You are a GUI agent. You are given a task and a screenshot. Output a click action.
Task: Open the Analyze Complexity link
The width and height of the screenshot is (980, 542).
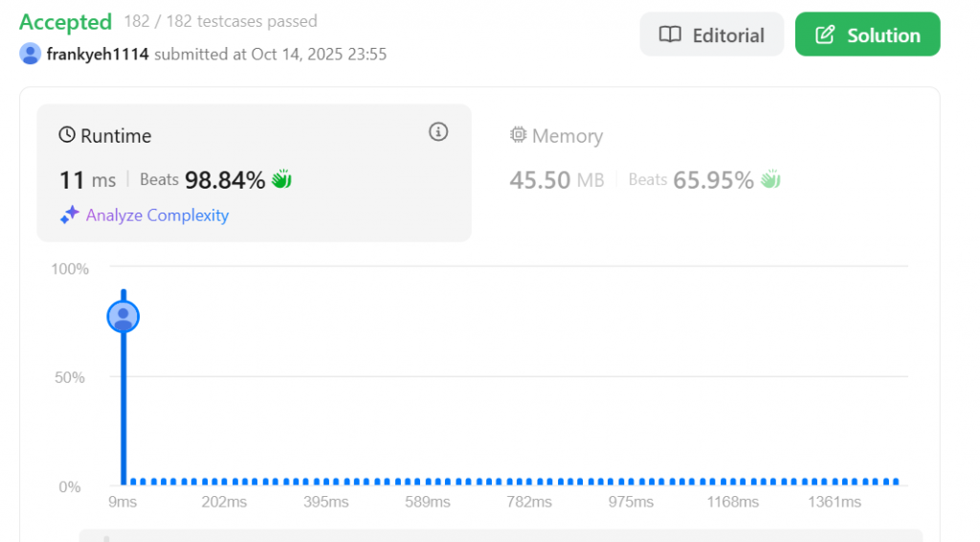(157, 215)
